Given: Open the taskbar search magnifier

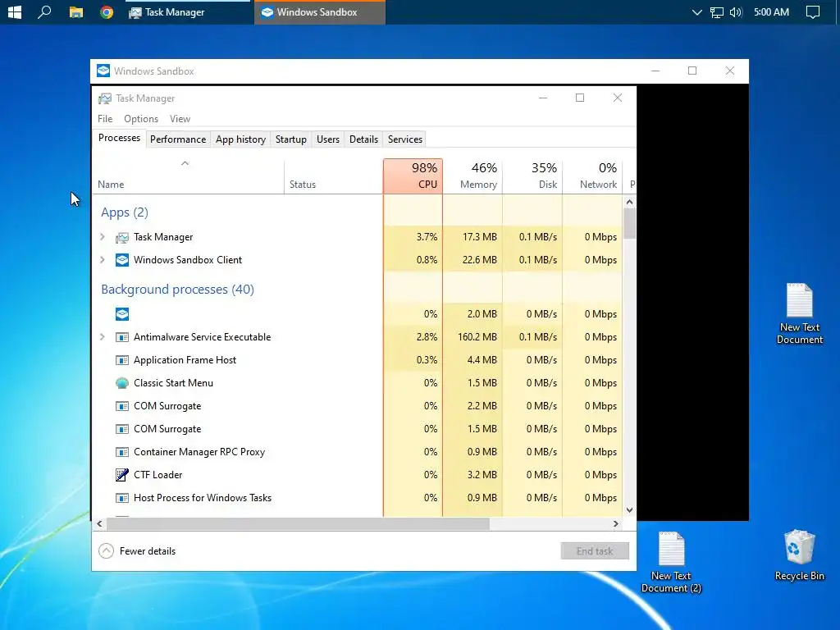Looking at the screenshot, I should [x=44, y=11].
